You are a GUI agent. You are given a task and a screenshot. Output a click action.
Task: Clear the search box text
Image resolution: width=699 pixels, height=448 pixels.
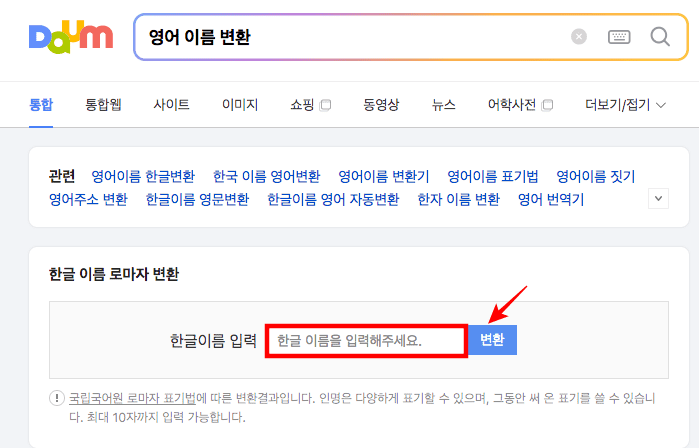579,37
